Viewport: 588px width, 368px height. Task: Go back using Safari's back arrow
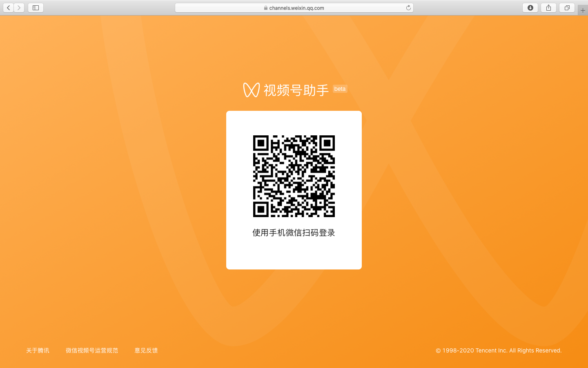coord(8,8)
